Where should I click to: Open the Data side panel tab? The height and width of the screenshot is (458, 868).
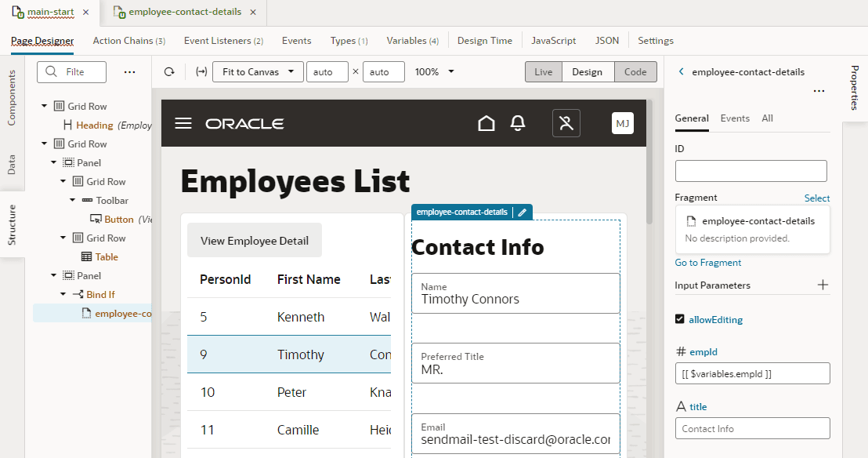tap(12, 165)
